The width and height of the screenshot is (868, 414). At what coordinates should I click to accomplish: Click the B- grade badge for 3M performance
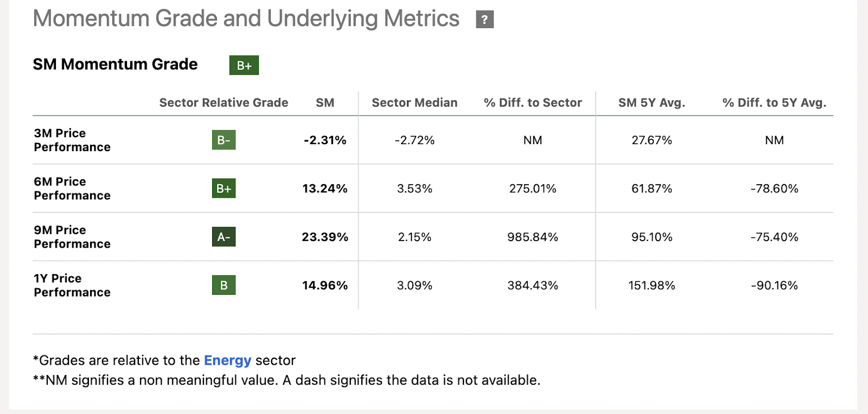[x=224, y=140]
